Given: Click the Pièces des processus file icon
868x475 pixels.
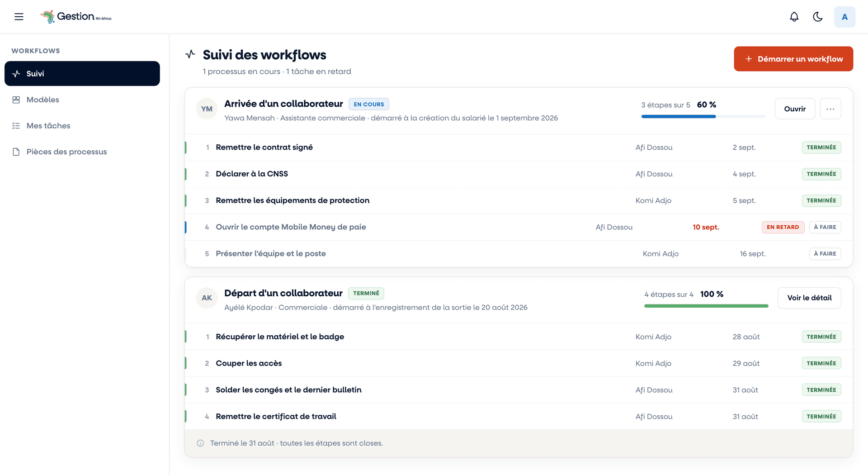Looking at the screenshot, I should tap(16, 152).
